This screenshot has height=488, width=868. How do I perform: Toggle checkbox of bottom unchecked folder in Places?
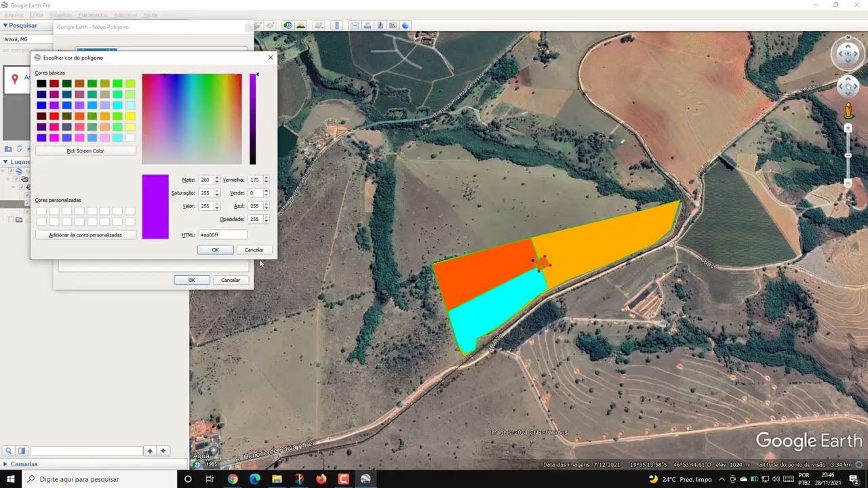11,220
